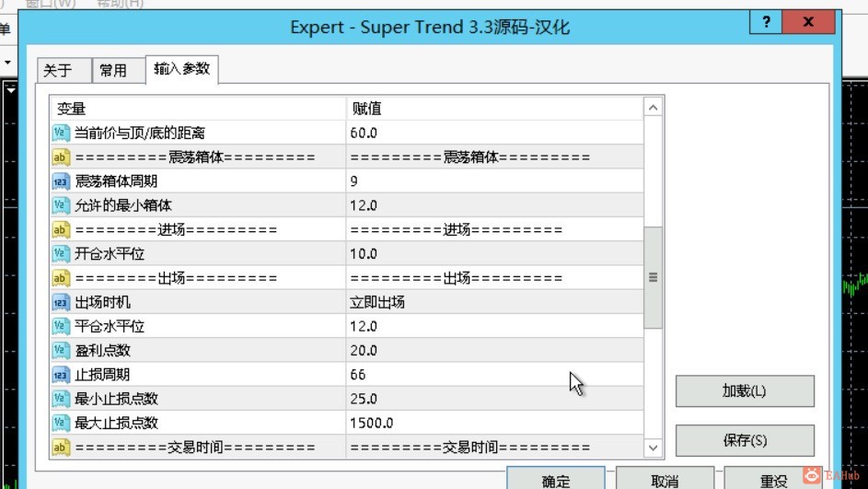Open the dialog help question mark button
The image size is (868, 489).
click(766, 22)
